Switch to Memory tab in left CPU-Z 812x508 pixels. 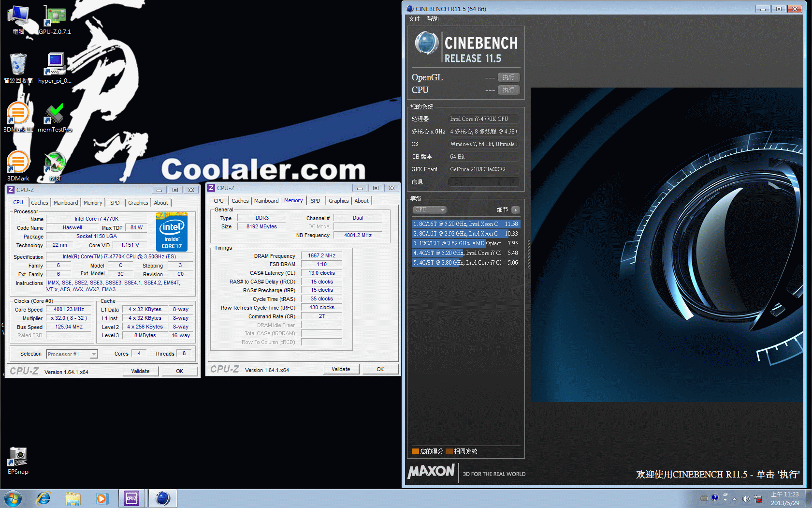tap(93, 203)
